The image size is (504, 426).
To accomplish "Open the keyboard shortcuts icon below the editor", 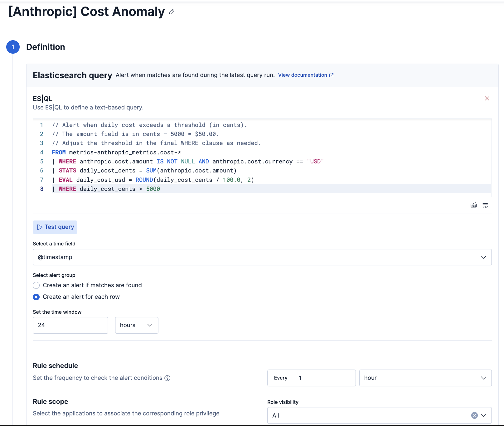I will pyautogui.click(x=473, y=205).
